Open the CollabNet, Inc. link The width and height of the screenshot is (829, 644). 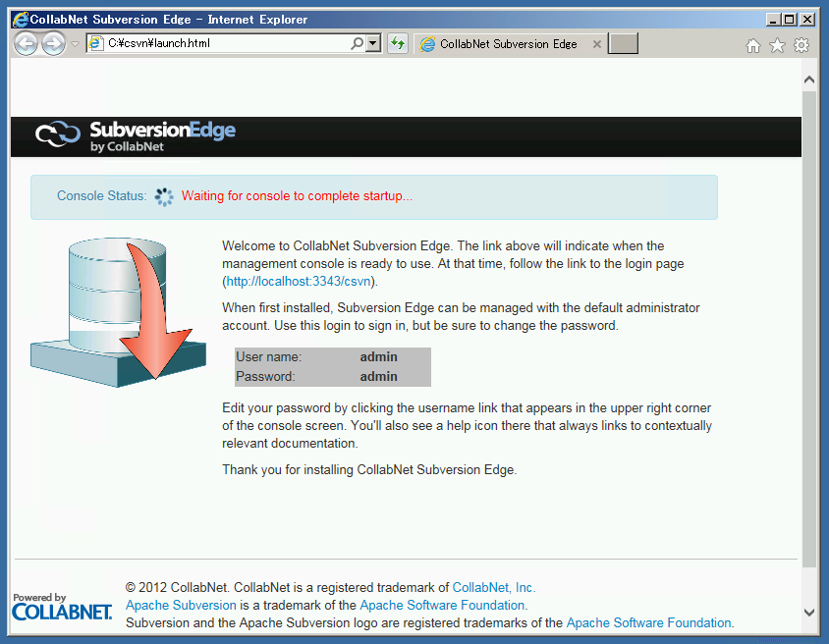pos(494,587)
